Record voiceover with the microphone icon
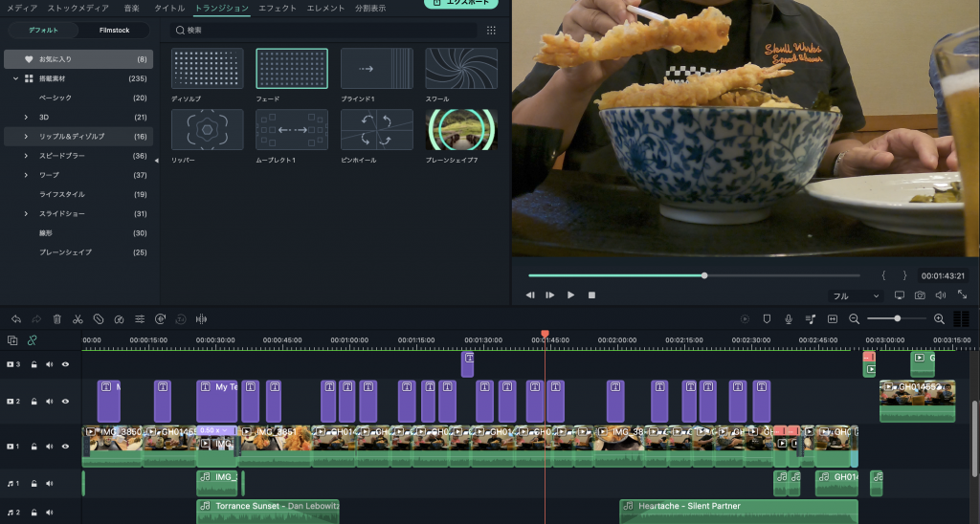Viewport: 980px width, 524px height. point(789,319)
